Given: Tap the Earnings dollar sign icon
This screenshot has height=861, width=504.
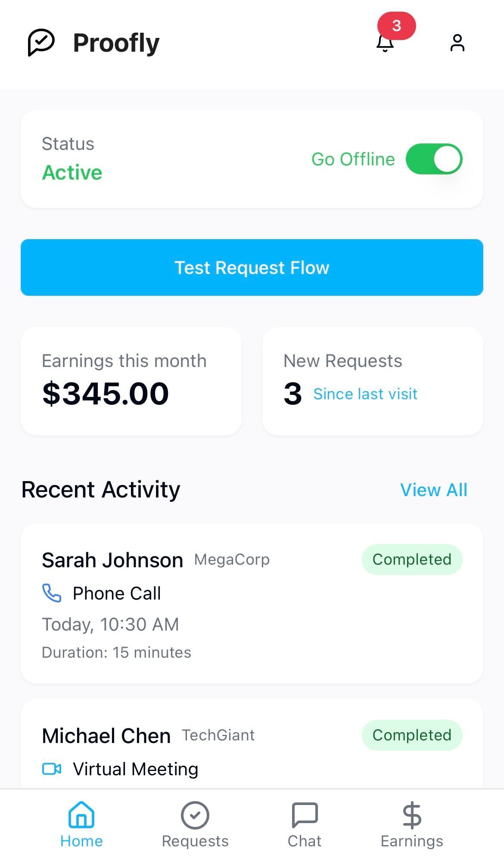Looking at the screenshot, I should click(412, 814).
